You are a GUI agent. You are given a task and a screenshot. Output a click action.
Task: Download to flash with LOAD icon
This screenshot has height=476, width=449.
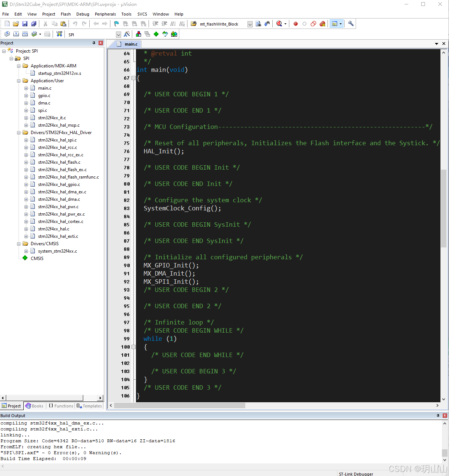pyautogui.click(x=59, y=34)
